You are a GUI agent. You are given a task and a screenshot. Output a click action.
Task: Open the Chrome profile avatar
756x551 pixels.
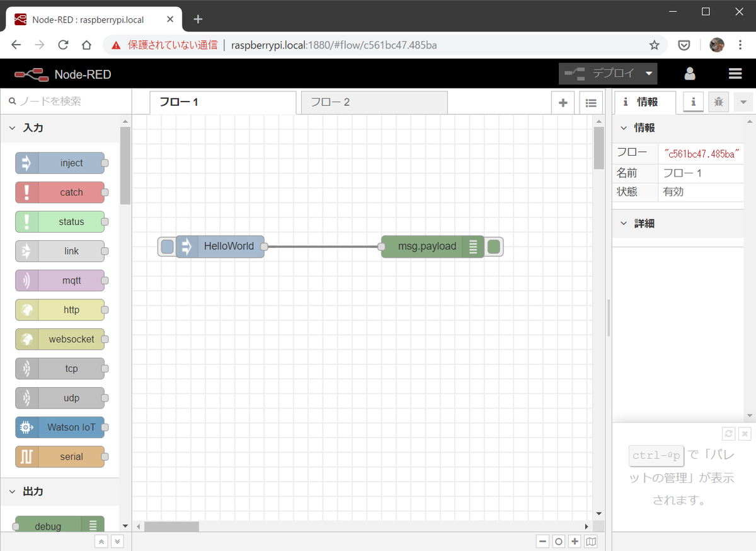click(x=717, y=45)
